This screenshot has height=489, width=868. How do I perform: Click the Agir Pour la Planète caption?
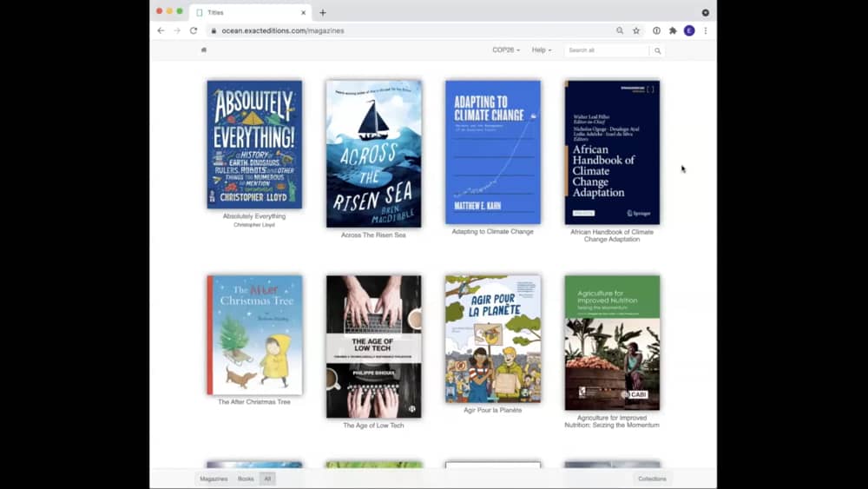(x=493, y=410)
